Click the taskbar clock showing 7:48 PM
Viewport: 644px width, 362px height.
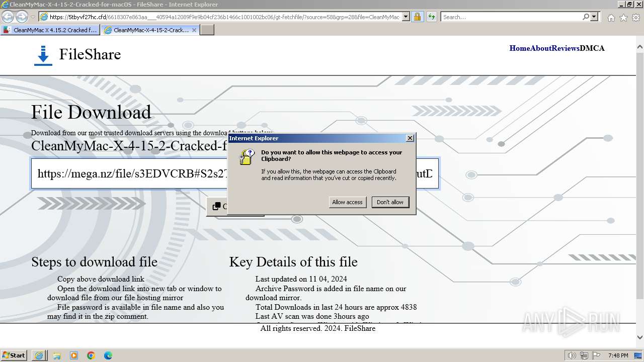618,355
